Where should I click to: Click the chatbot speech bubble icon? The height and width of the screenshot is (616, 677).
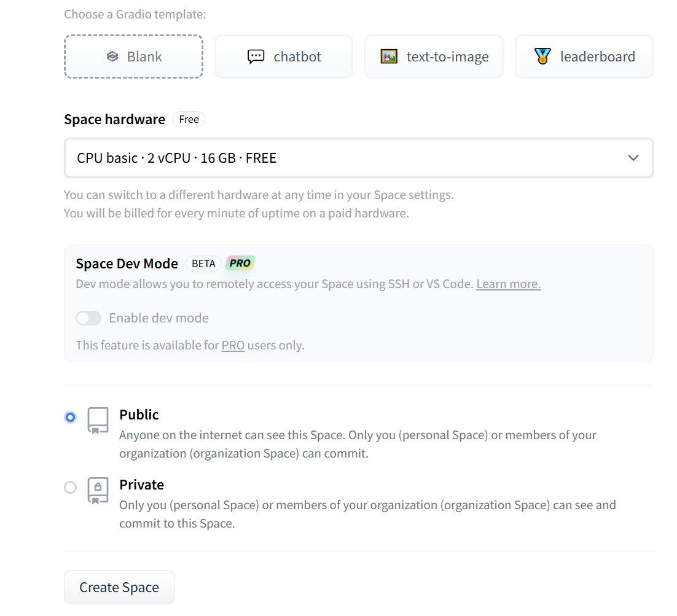(x=256, y=57)
